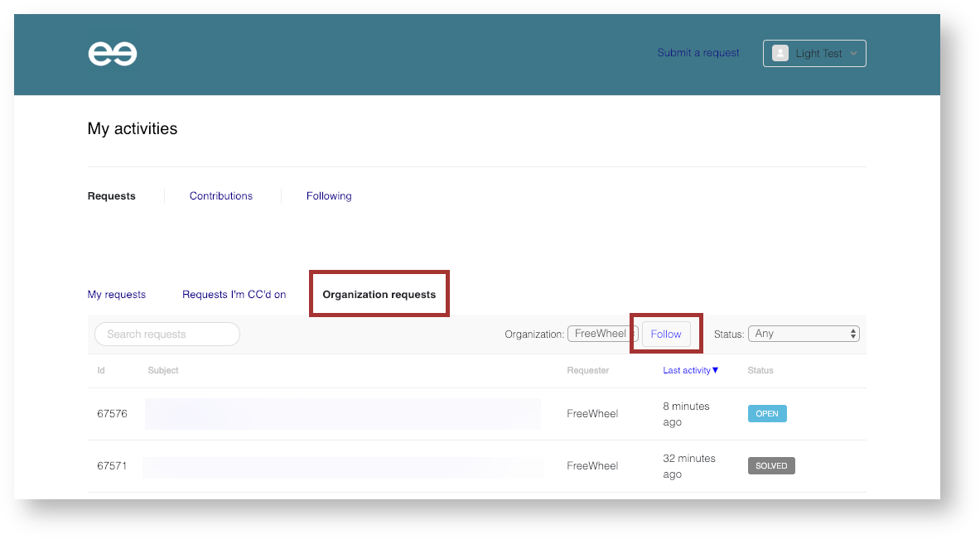Viewport: 980px width, 539px height.
Task: Select the Requests tab
Action: pyautogui.click(x=112, y=196)
